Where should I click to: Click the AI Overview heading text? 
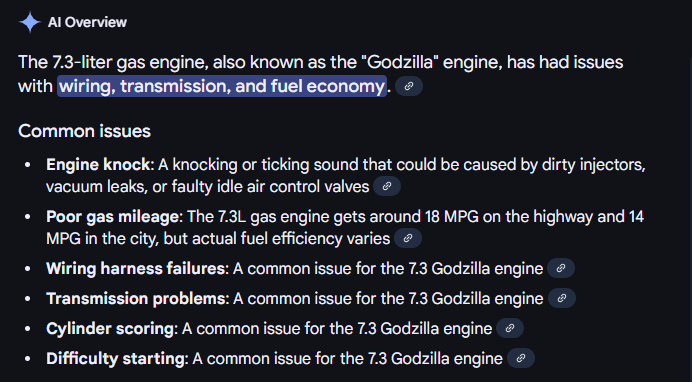(x=87, y=22)
